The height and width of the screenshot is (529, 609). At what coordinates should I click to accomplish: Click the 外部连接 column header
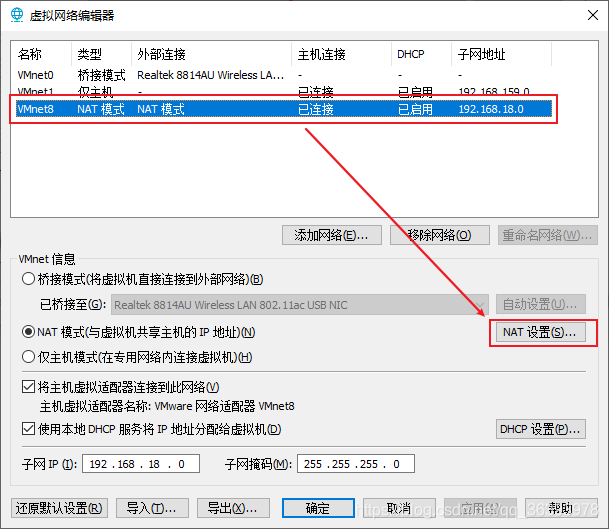(x=211, y=54)
